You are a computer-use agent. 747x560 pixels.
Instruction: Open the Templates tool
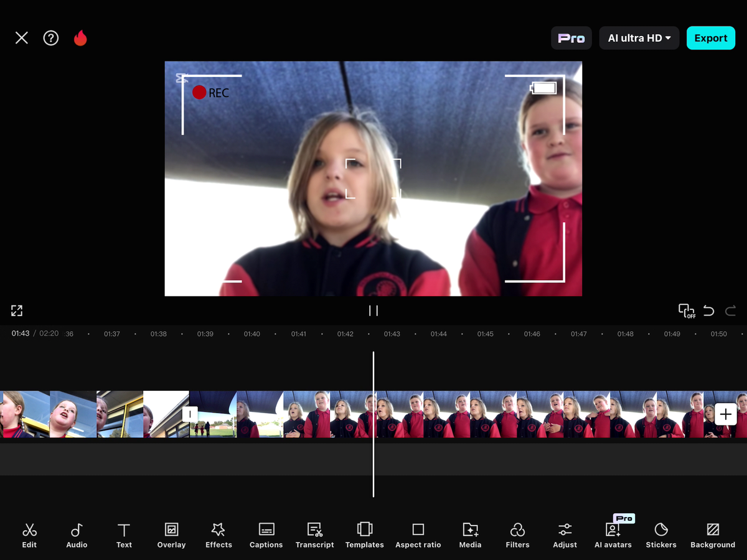[x=365, y=535]
